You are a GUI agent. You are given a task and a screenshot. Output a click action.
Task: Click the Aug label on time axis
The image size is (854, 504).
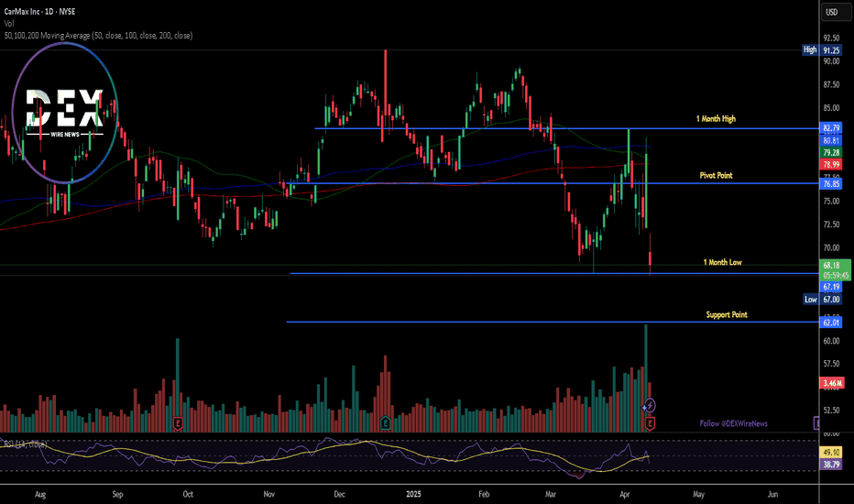(40, 495)
